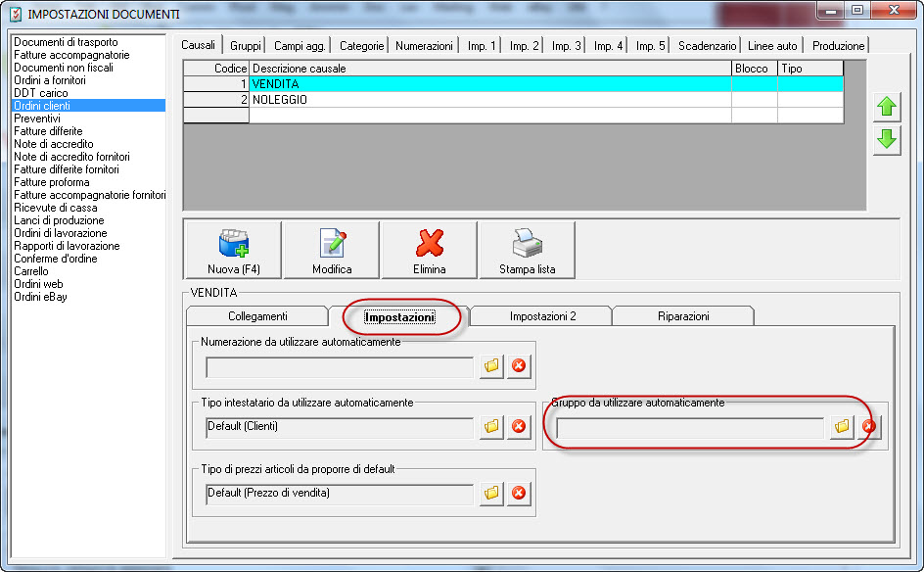Screen dimensions: 924x572
Task: Select the Imp. 3 tab
Action: click(566, 46)
